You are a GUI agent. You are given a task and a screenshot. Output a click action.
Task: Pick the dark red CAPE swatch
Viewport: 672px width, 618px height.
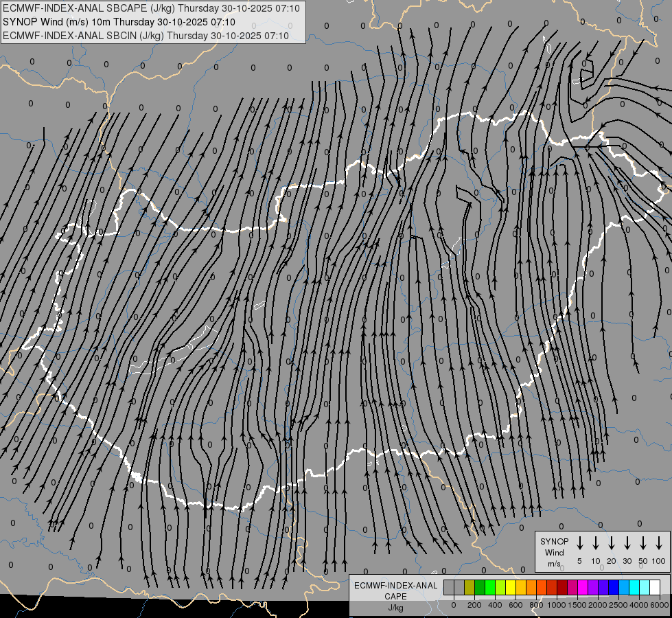[x=562, y=587]
